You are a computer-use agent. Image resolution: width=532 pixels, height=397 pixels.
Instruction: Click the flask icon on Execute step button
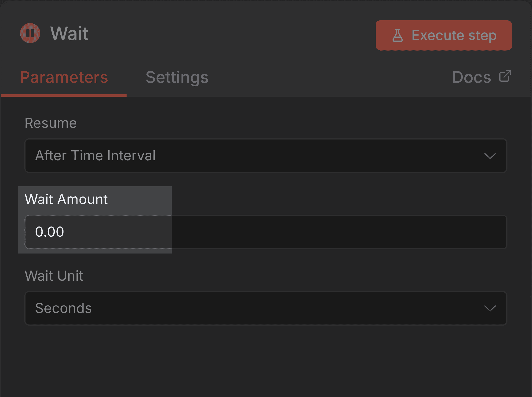[x=398, y=35]
